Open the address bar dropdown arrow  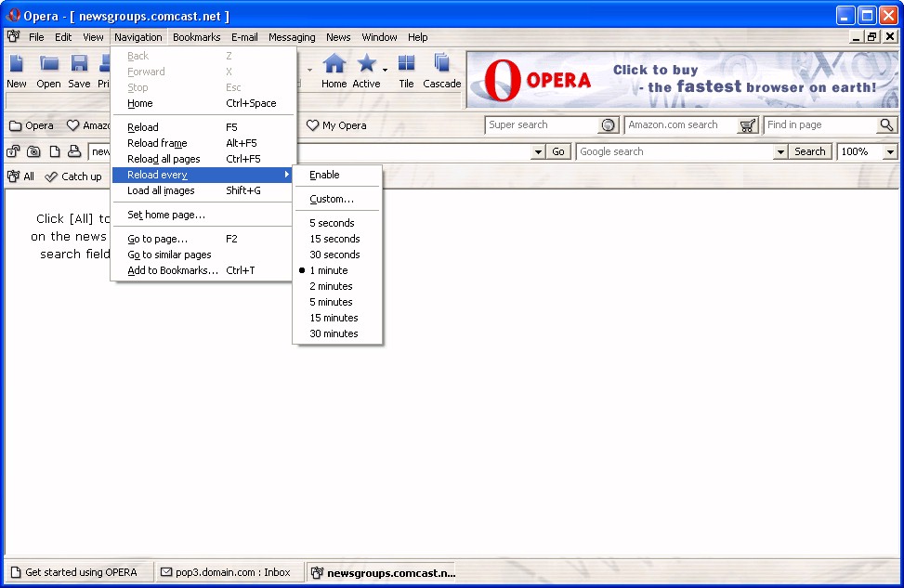[538, 152]
